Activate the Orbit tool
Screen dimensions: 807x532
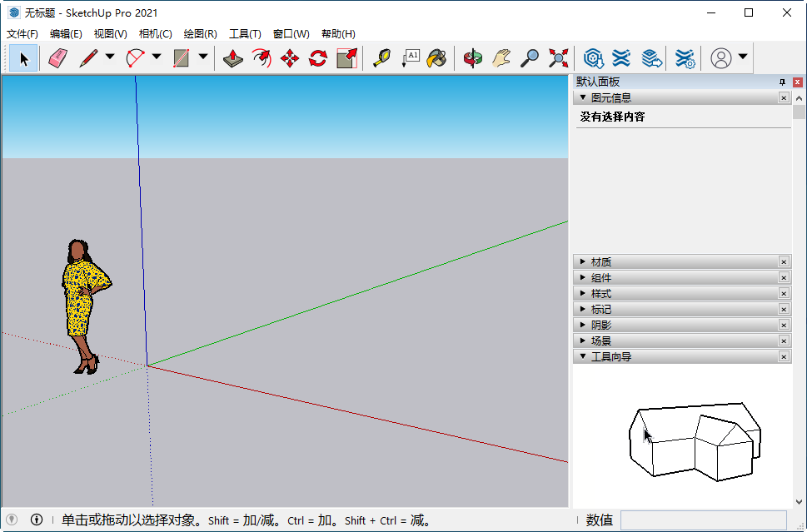(473, 57)
